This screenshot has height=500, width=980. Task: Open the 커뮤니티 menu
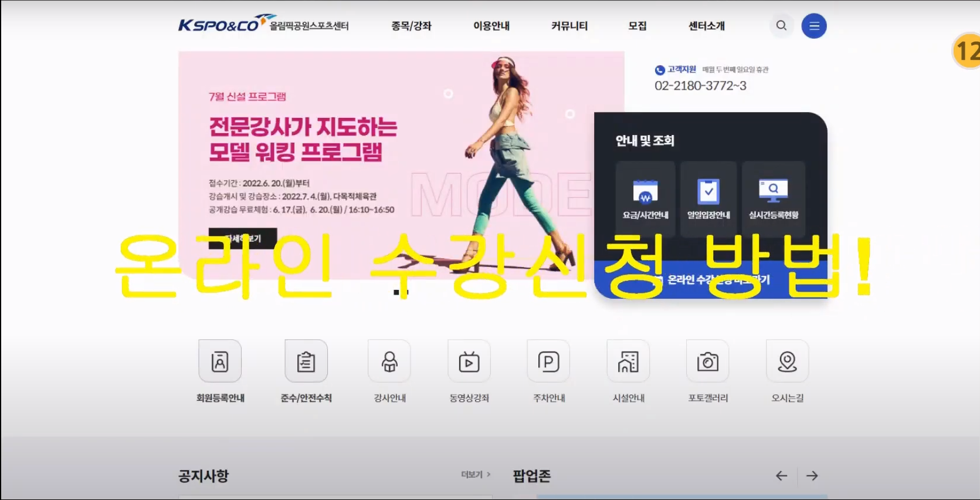click(569, 26)
